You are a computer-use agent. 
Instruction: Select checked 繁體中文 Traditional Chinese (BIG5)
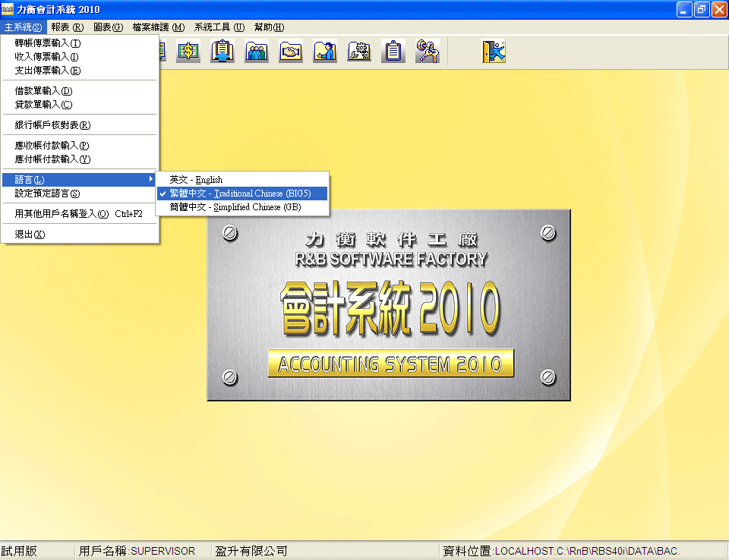pos(242,193)
